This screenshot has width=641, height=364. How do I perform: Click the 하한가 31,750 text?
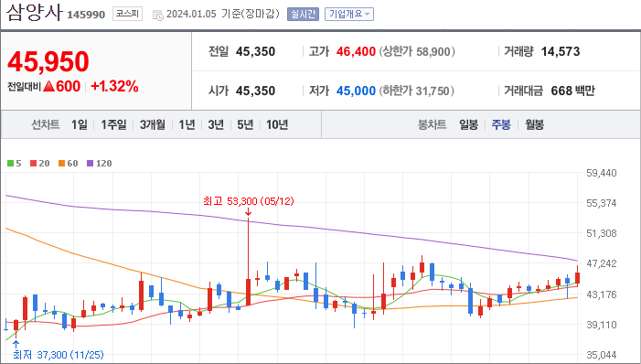point(417,91)
